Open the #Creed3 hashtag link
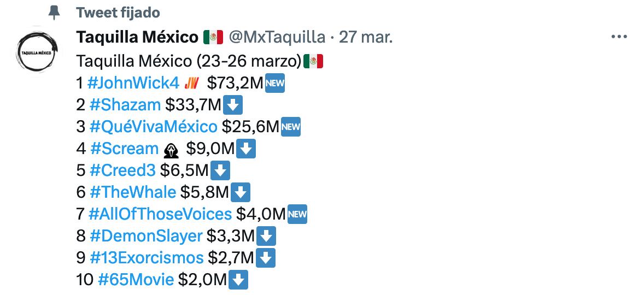 click(x=121, y=170)
